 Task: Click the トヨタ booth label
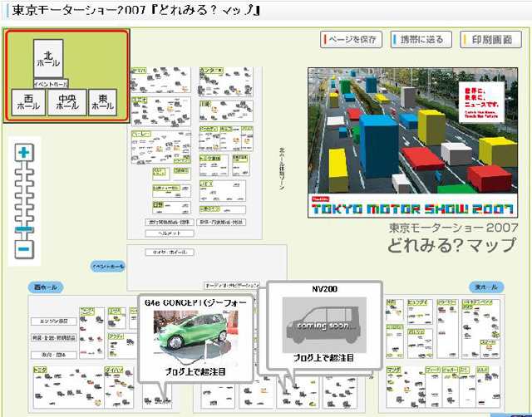[x=40, y=370]
